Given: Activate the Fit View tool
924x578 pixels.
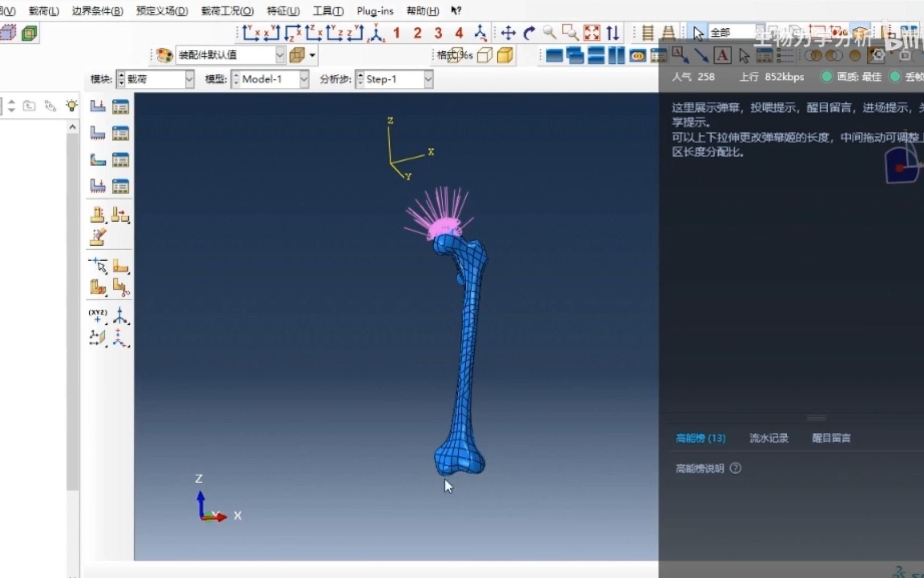Looking at the screenshot, I should click(x=592, y=33).
